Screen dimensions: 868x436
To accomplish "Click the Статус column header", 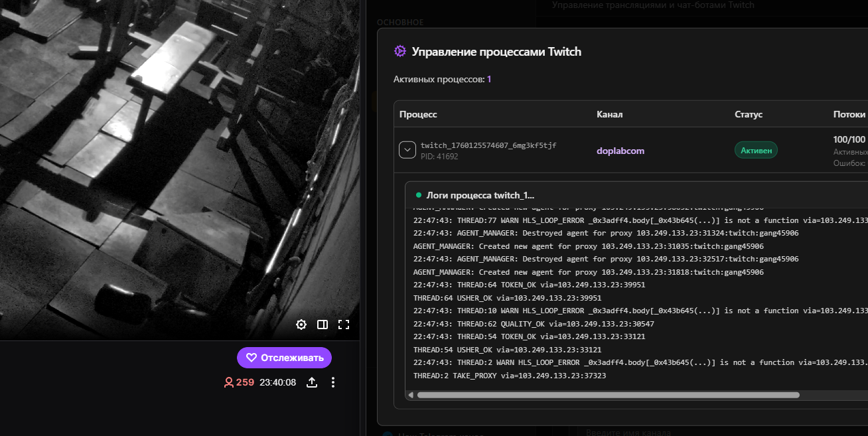I will 749,114.
